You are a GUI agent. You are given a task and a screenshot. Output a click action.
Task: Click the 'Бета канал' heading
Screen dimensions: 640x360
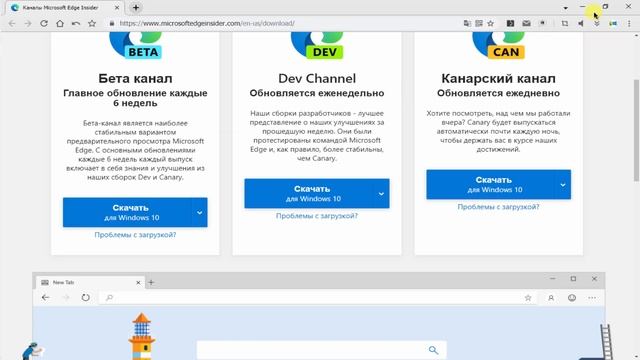pyautogui.click(x=135, y=78)
